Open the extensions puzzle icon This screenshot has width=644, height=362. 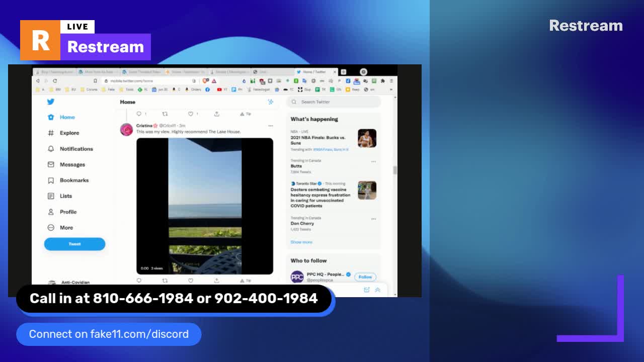(x=382, y=81)
